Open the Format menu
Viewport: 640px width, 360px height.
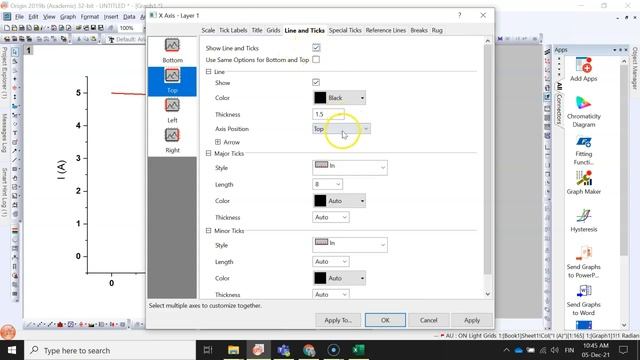(x=89, y=17)
